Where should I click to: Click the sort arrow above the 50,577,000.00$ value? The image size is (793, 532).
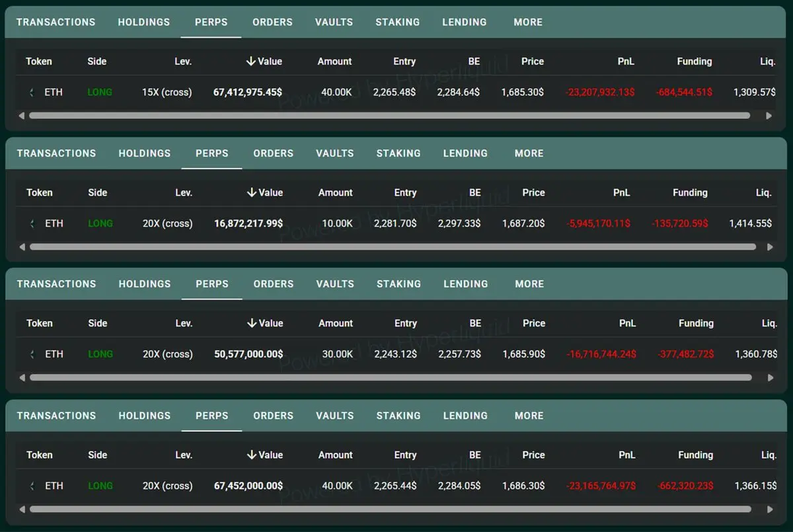[251, 323]
